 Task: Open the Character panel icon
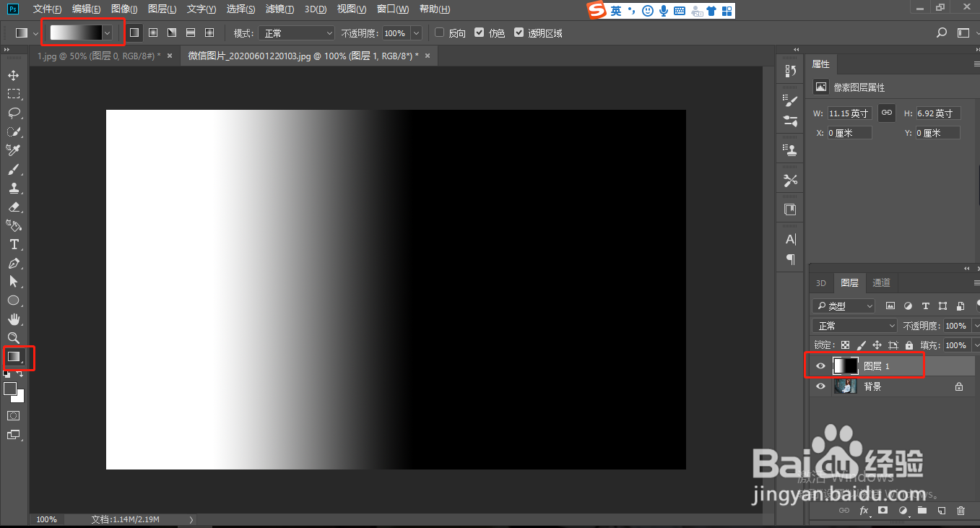[x=791, y=239]
